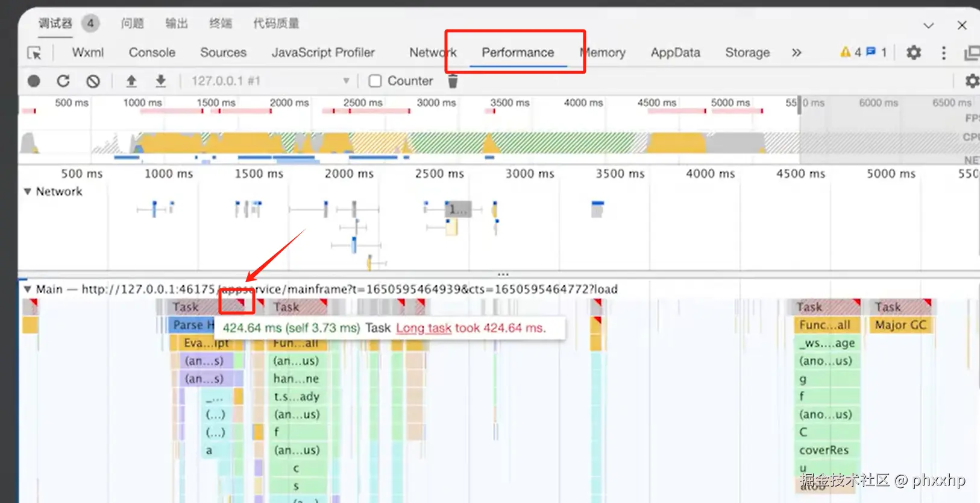Switch to the Console tab
Viewport: 980px width, 503px height.
[152, 52]
